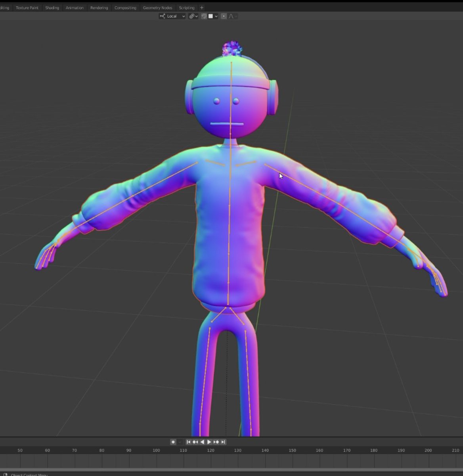Jump to the start frame
This screenshot has width=463, height=476.
coord(189,442)
